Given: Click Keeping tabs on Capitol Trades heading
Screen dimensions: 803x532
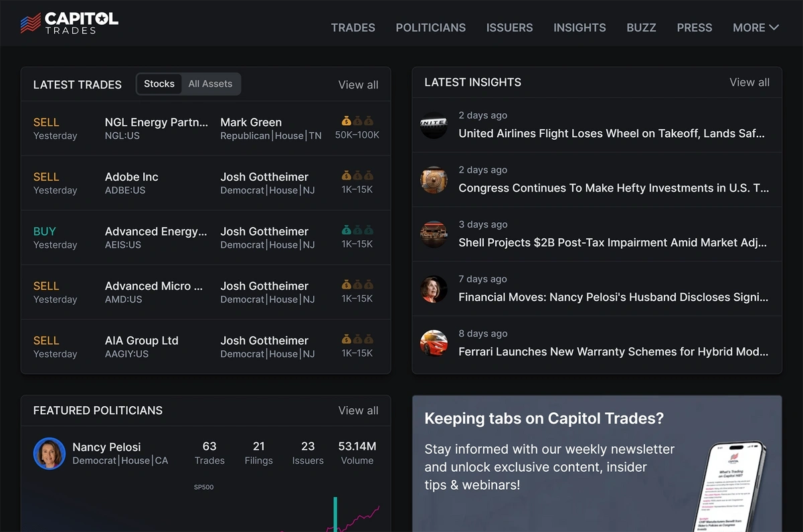Looking at the screenshot, I should [544, 419].
